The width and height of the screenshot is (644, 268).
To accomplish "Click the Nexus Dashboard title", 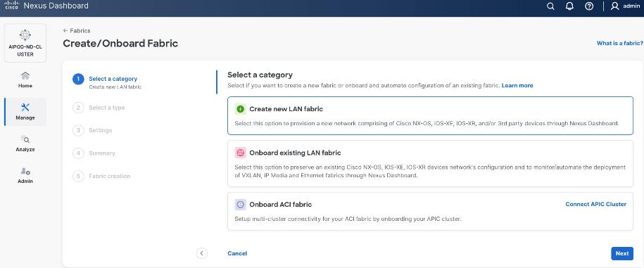I will coord(56,6).
